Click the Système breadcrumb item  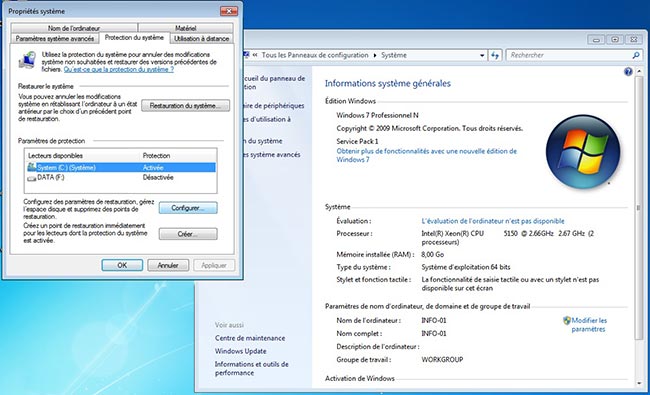394,55
